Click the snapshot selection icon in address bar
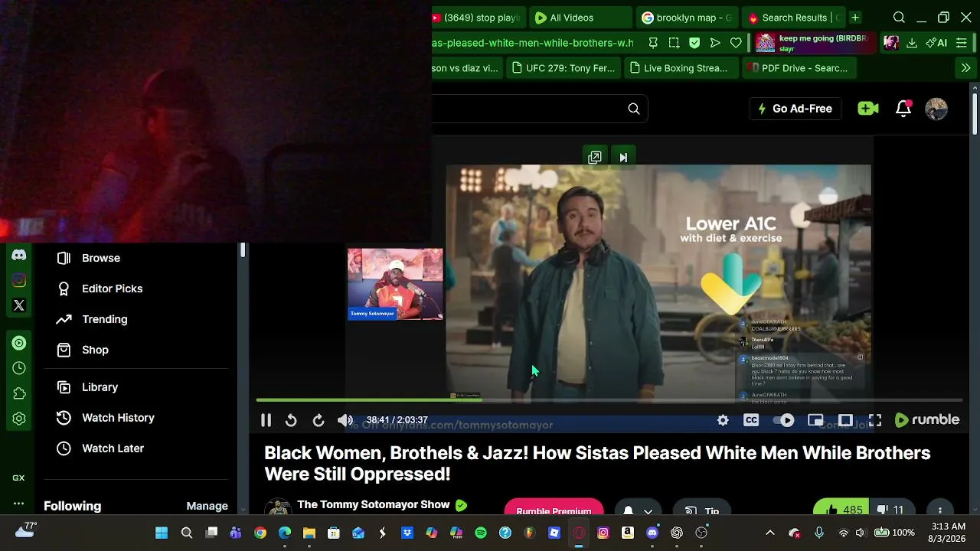Viewport: 980px width, 551px height. click(674, 43)
